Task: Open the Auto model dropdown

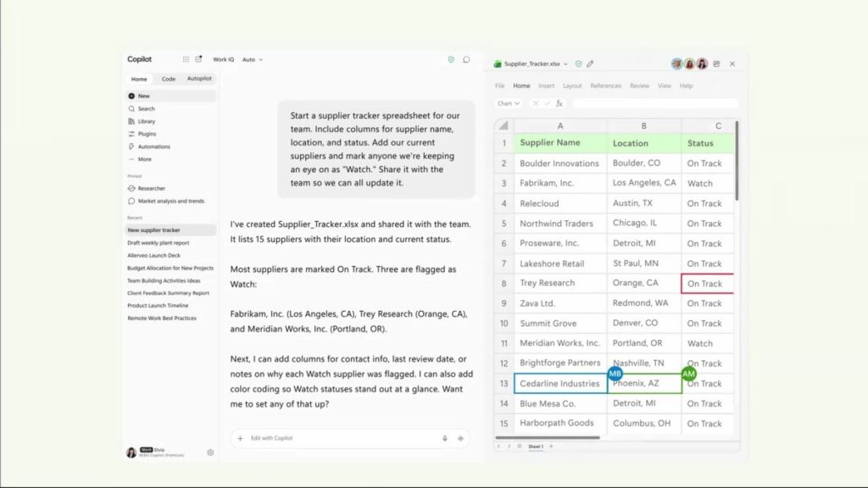Action: (253, 59)
